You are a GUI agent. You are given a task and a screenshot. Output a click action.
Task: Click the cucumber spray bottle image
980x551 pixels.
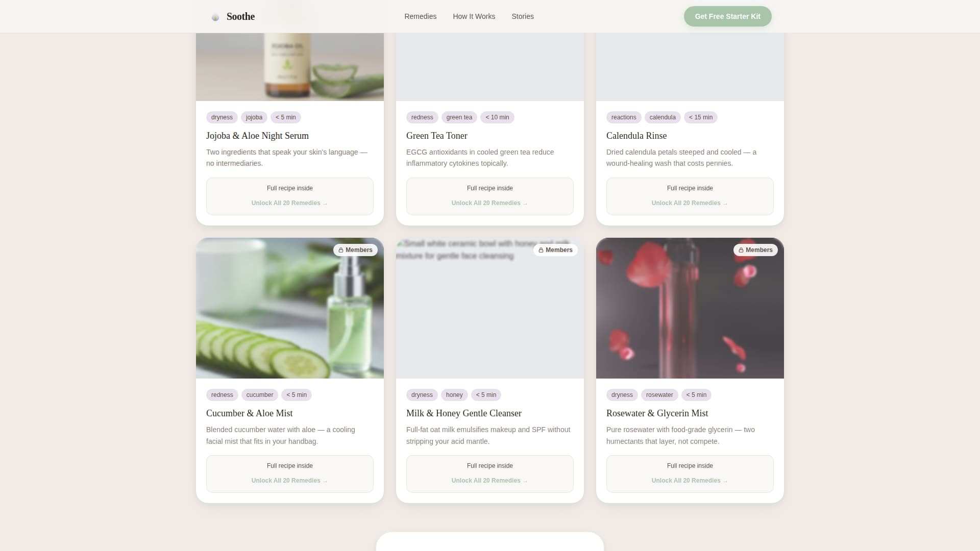click(290, 308)
